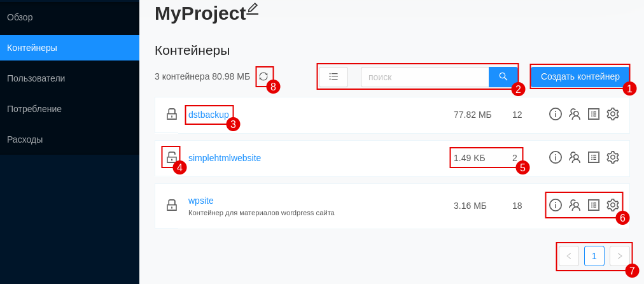Image resolution: width=644 pixels, height=284 pixels.
Task: Open info icon for dstbackup container
Action: pyautogui.click(x=556, y=114)
